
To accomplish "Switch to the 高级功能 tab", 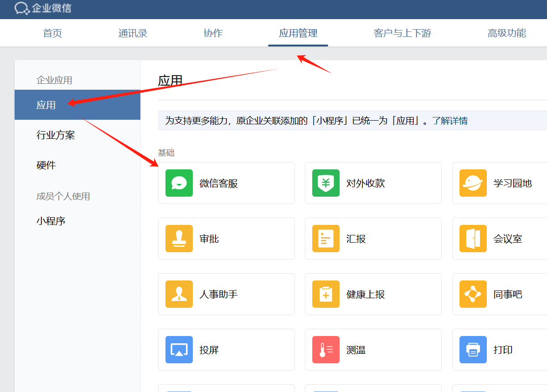I will click(x=507, y=33).
